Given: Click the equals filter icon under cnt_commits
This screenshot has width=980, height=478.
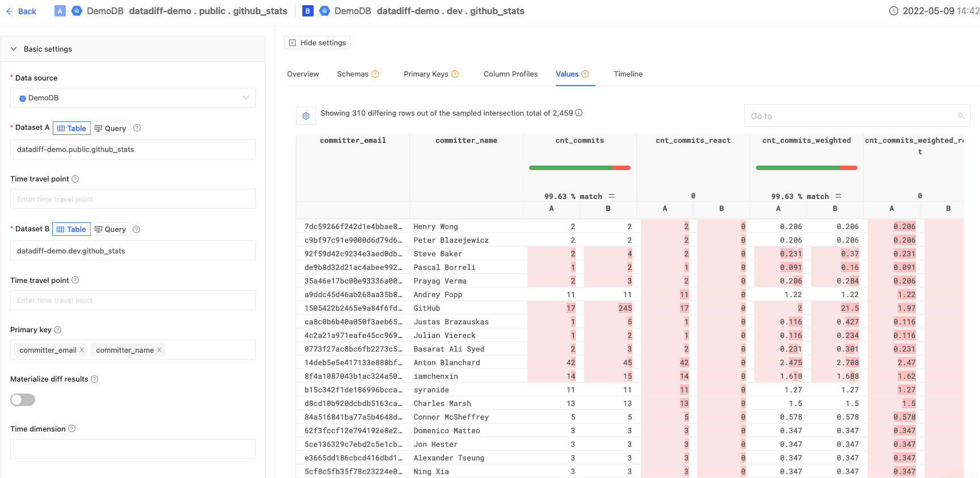Looking at the screenshot, I should 611,196.
